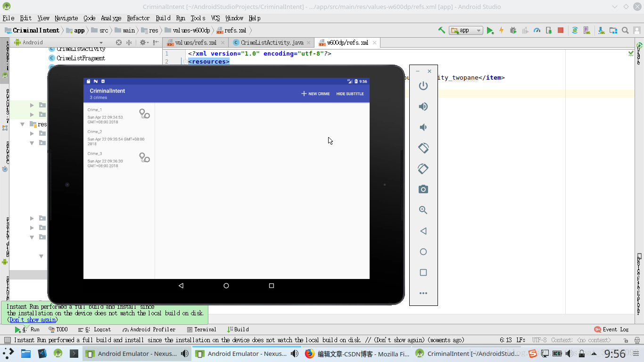The image size is (644, 362).
Task: Open project panel settings gear
Action: coord(143,42)
